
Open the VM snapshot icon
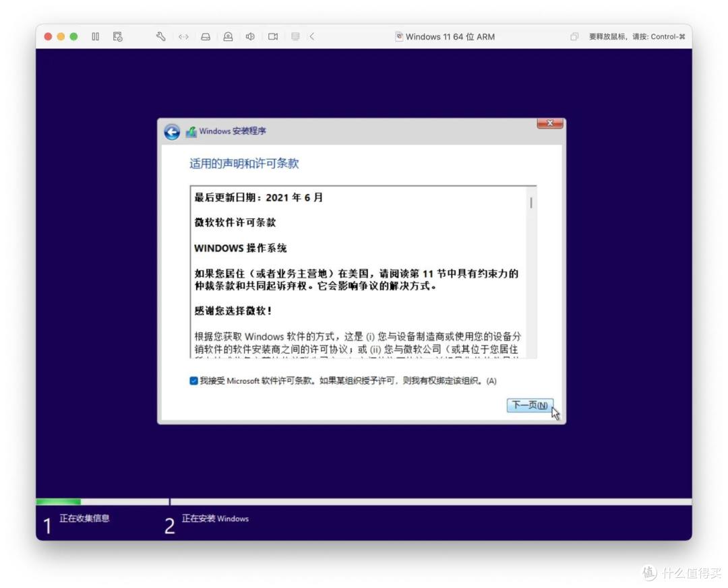pos(117,36)
